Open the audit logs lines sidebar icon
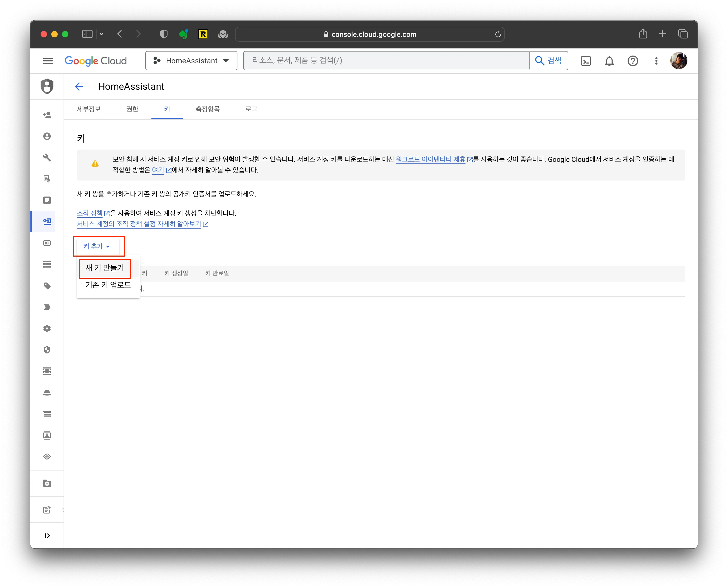 47,414
